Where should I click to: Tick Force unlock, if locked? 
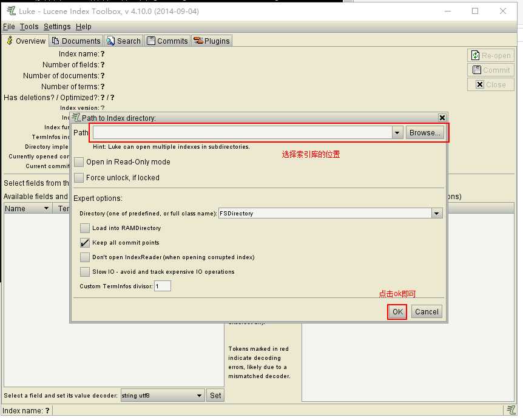(79, 177)
